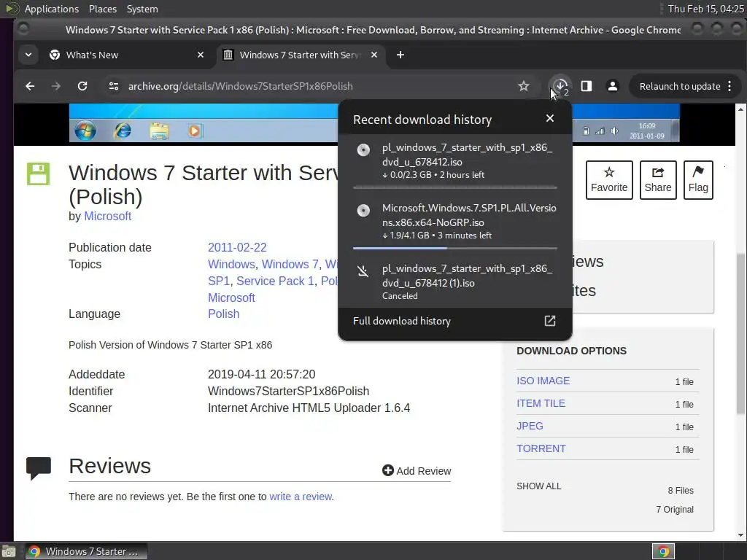Screen dimensions: 747x560
Task: Click disc icon of Microsoft.Windows.7.SP1 download
Action: [x=363, y=211]
